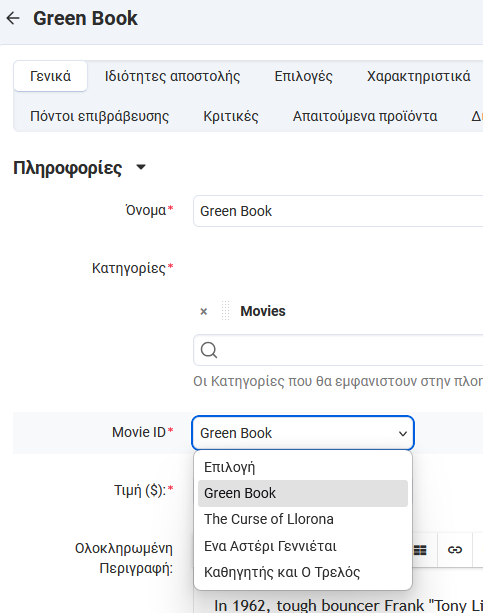Viewport: 483px width, 613px height.
Task: Remove the Movies category with the x icon
Action: [204, 312]
